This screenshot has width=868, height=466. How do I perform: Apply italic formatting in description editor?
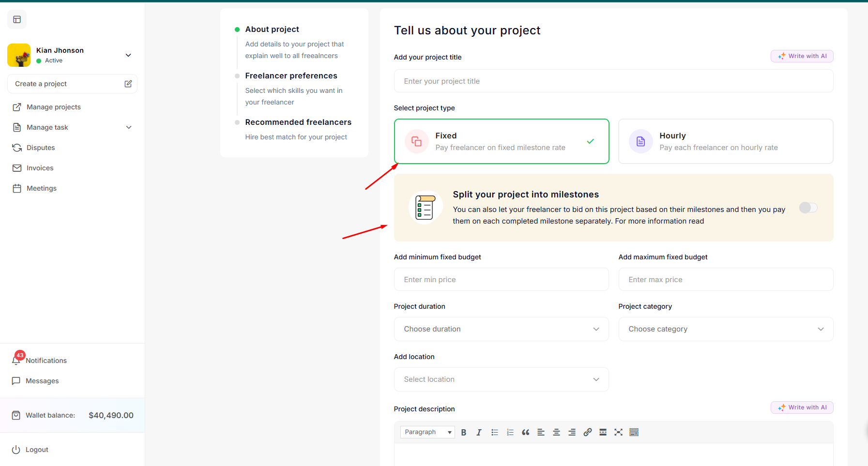pos(479,433)
